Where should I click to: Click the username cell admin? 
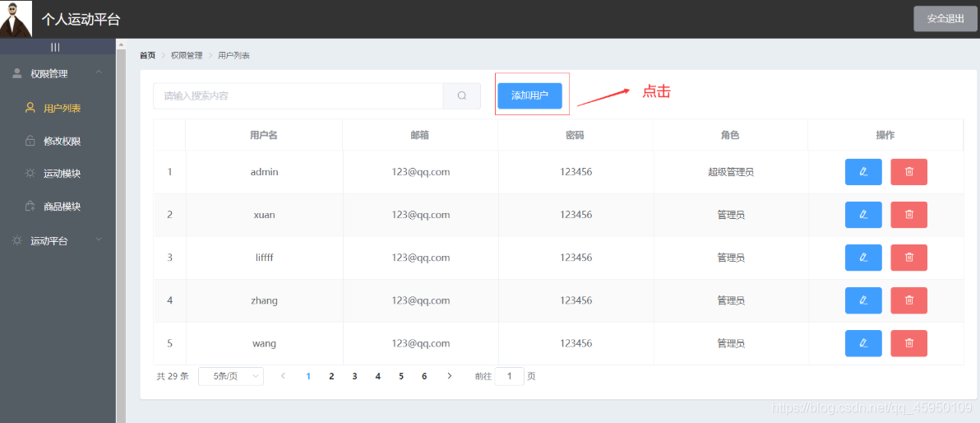265,172
